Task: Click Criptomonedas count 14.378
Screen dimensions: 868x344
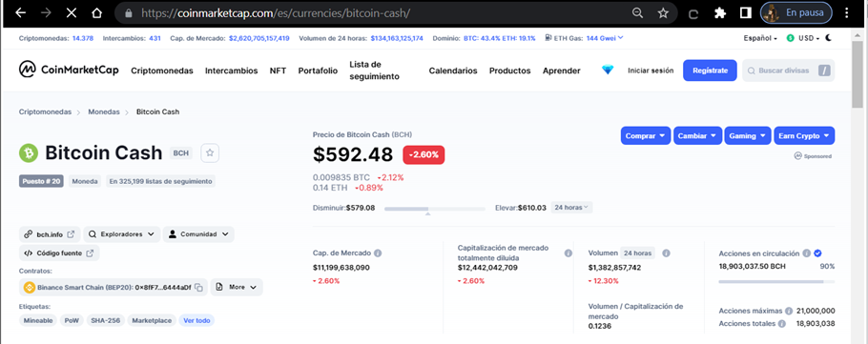Action: (83, 38)
